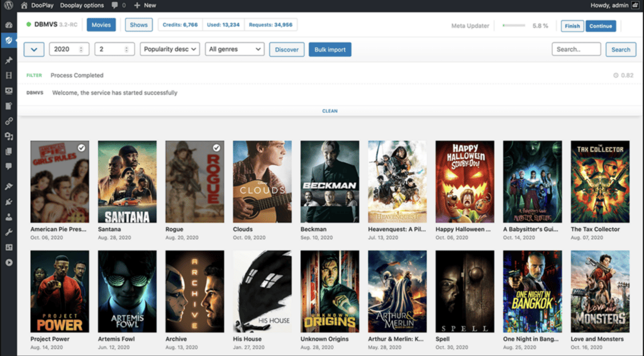The height and width of the screenshot is (356, 644).
Task: Click the play-circle sidebar icon
Action: (9, 262)
